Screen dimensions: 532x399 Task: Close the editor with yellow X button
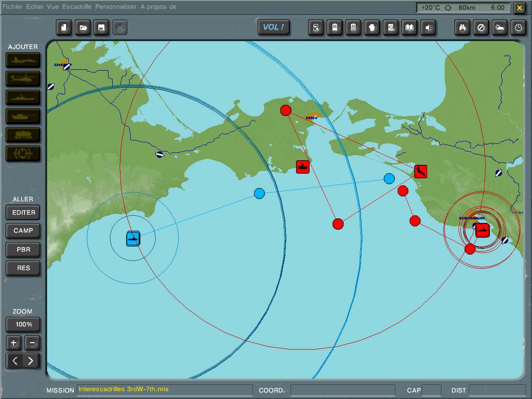click(519, 7)
